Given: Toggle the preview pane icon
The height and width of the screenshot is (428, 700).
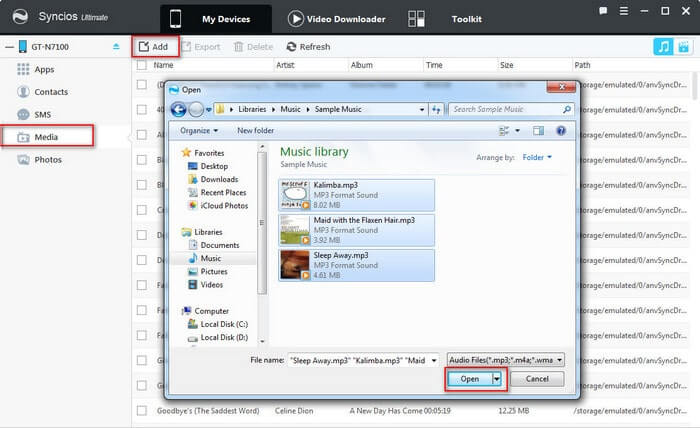Looking at the screenshot, I should pyautogui.click(x=538, y=130).
